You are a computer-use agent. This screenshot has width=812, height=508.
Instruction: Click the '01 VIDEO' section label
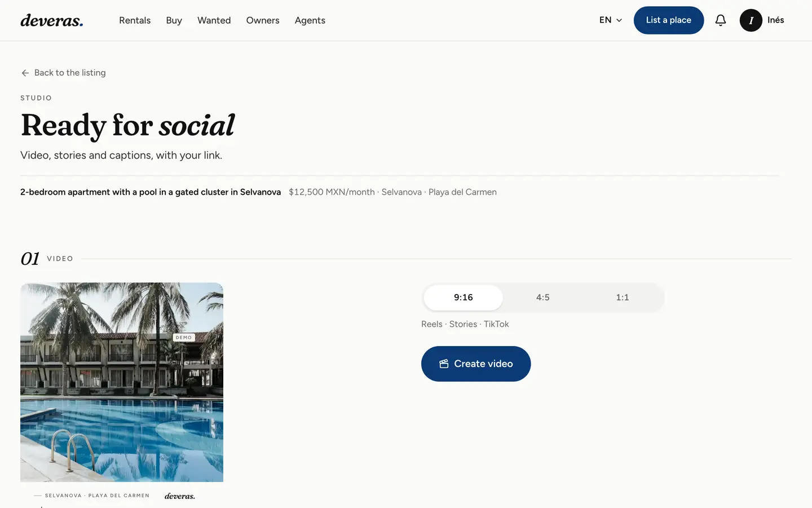coord(47,259)
